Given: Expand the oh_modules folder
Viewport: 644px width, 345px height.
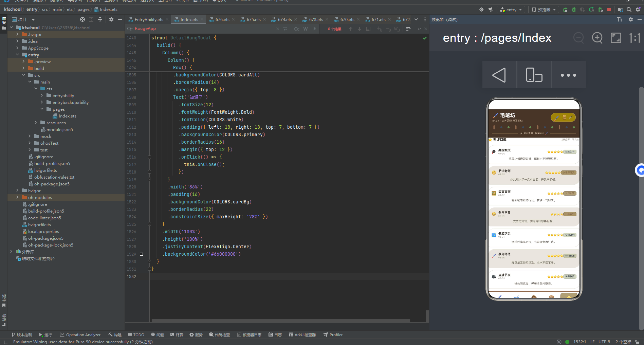Looking at the screenshot, I should (x=17, y=197).
